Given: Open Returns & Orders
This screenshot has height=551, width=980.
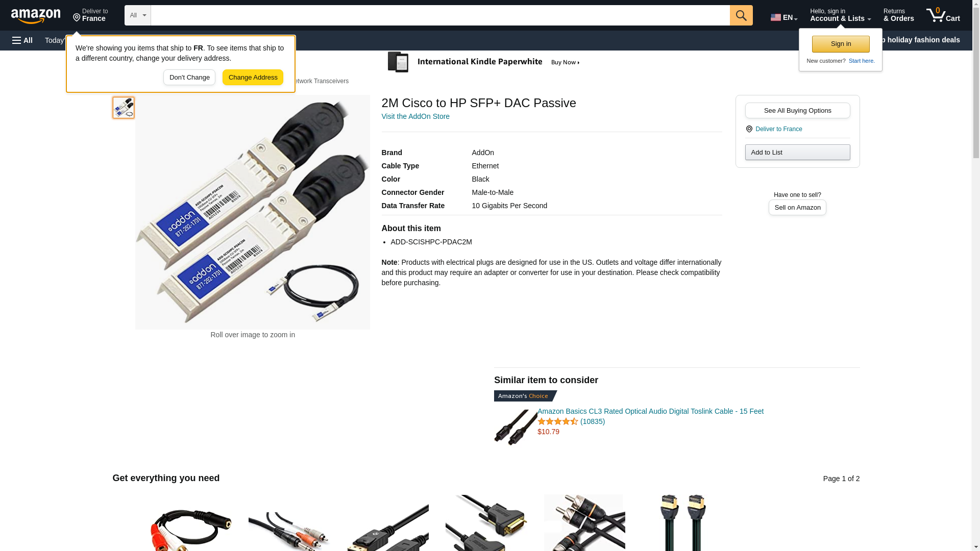Looking at the screenshot, I should point(898,15).
